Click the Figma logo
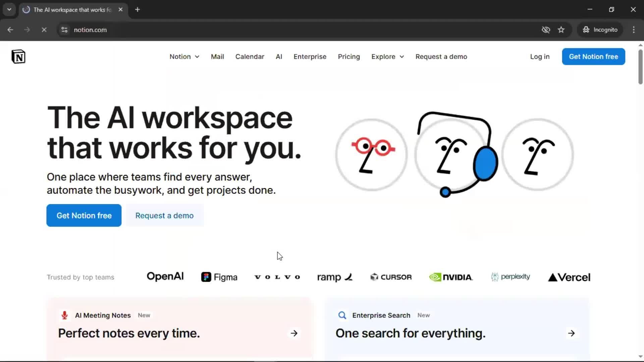 [x=219, y=277]
